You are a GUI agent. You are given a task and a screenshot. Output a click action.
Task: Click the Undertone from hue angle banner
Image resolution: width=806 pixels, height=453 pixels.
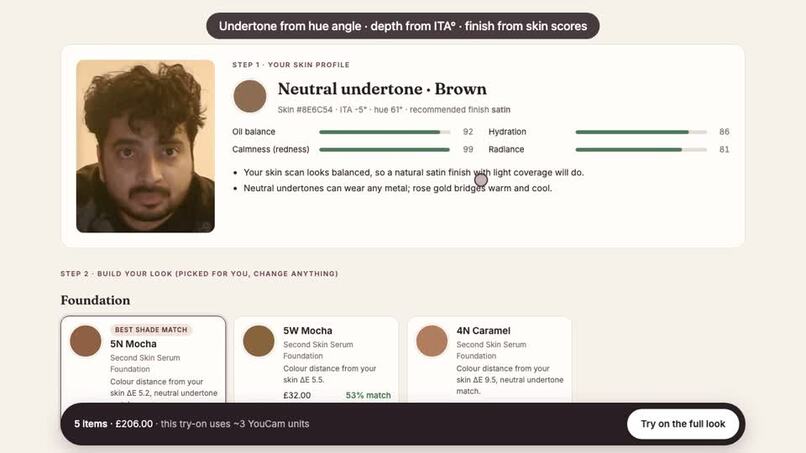403,26
